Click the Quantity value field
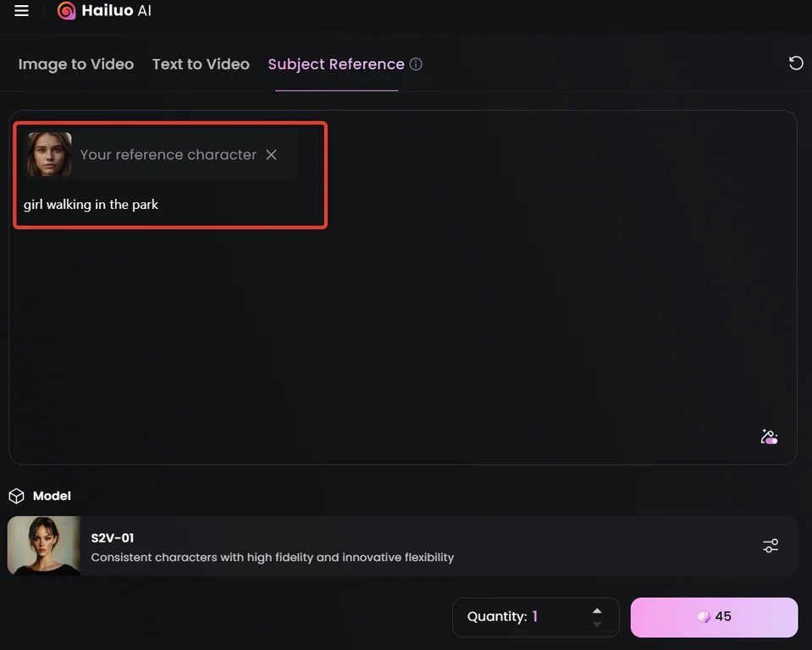Viewport: 812px width, 650px height. coord(535,617)
